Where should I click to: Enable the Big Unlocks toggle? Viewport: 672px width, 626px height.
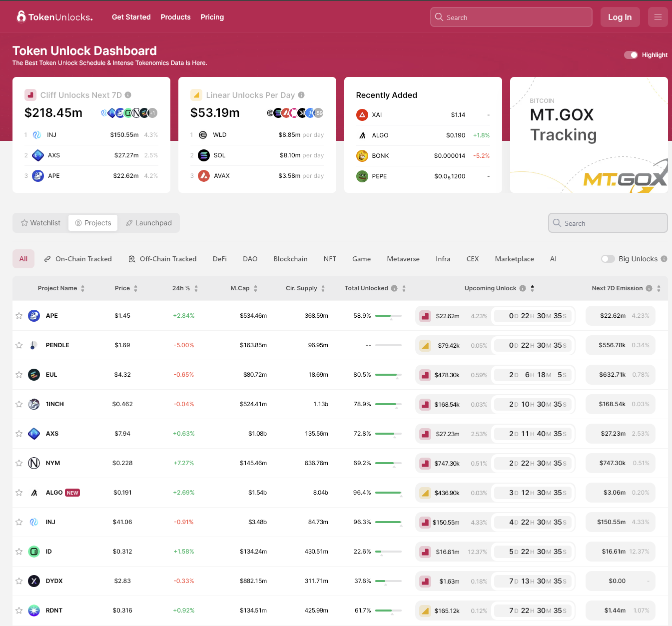(x=608, y=259)
